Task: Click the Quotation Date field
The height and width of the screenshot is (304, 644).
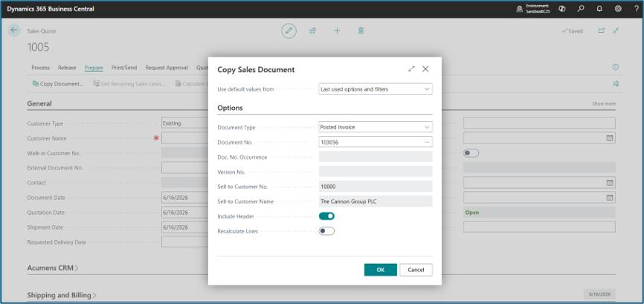Action: [185, 213]
